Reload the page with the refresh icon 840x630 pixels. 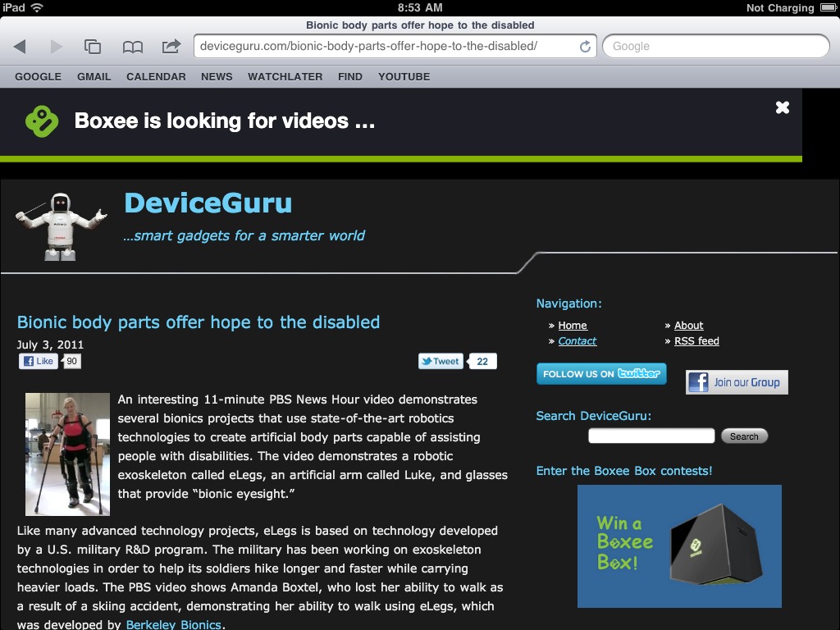click(x=585, y=47)
